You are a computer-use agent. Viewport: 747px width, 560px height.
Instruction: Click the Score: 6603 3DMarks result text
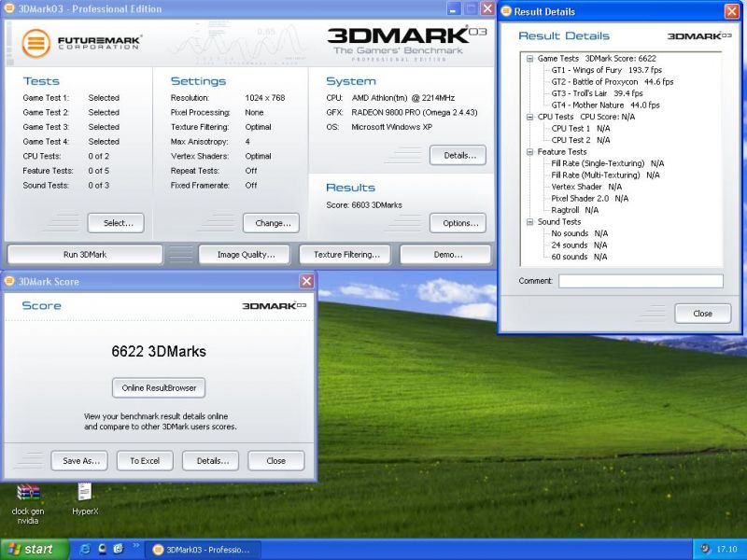(364, 205)
